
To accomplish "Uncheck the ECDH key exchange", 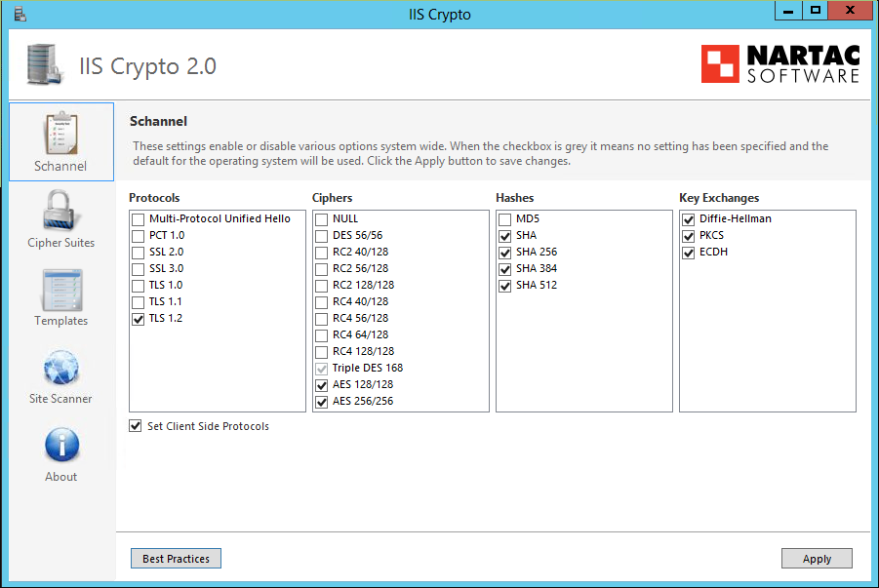I will [689, 253].
